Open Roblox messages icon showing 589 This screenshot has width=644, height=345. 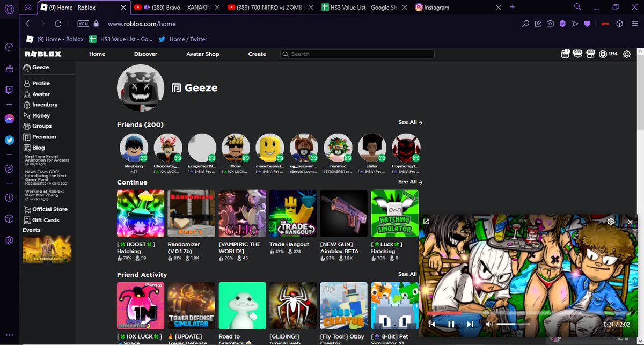pos(577,54)
